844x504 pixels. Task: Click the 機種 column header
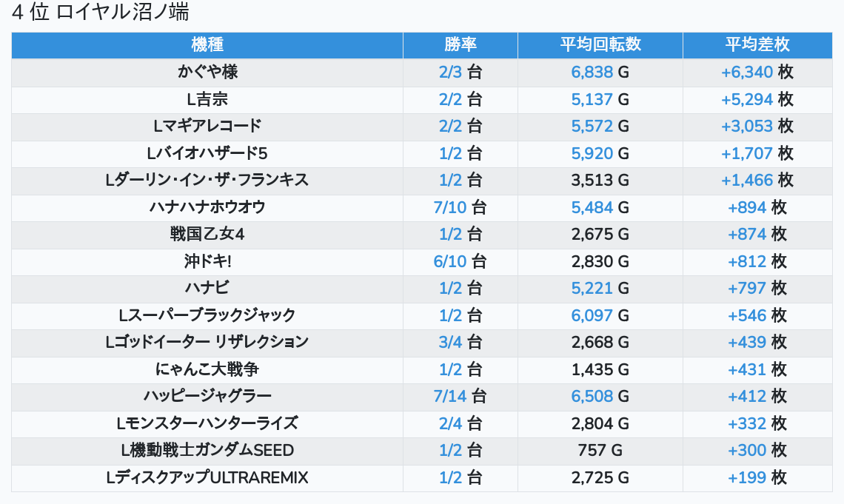pyautogui.click(x=207, y=44)
